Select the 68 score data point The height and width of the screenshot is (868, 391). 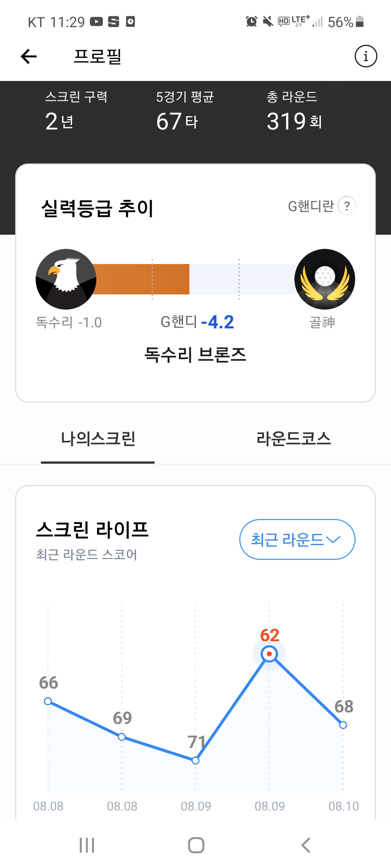pos(343,725)
